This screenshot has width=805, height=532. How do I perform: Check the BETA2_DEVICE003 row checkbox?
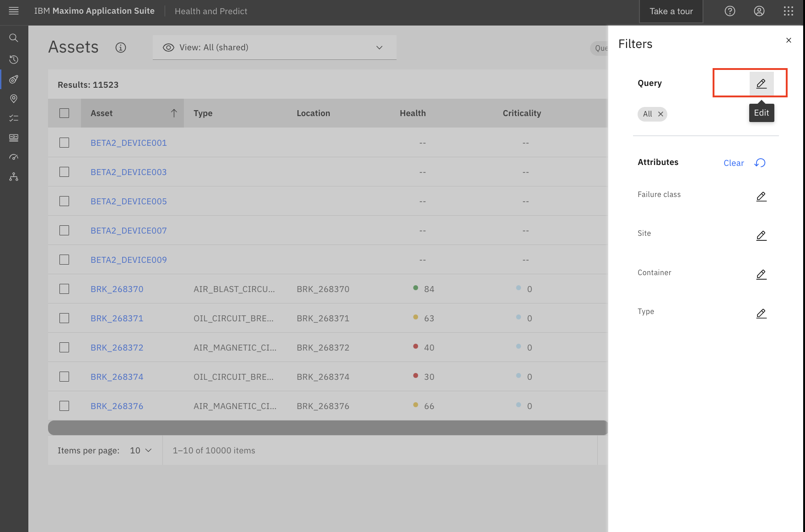pyautogui.click(x=64, y=172)
